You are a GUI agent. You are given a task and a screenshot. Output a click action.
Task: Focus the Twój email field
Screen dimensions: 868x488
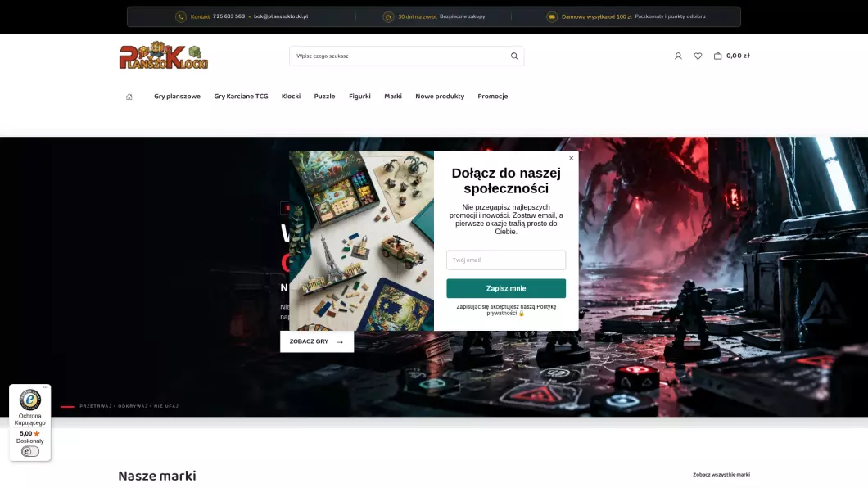click(506, 260)
